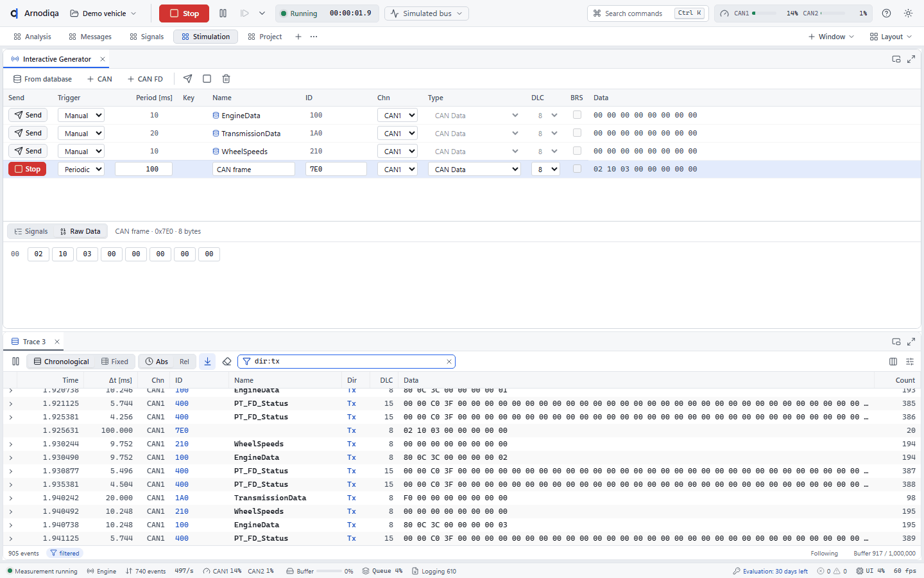The width and height of the screenshot is (924, 578).
Task: Open trace column chooser icon
Action: [893, 362]
